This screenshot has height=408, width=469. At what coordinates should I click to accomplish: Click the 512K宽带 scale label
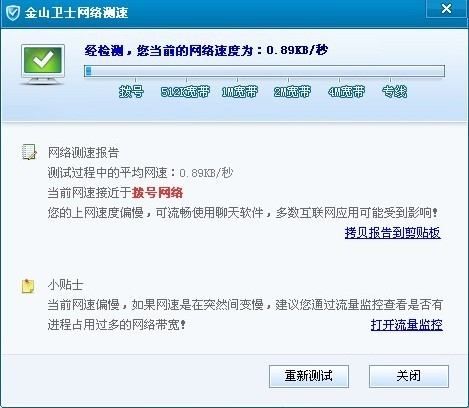click(185, 91)
